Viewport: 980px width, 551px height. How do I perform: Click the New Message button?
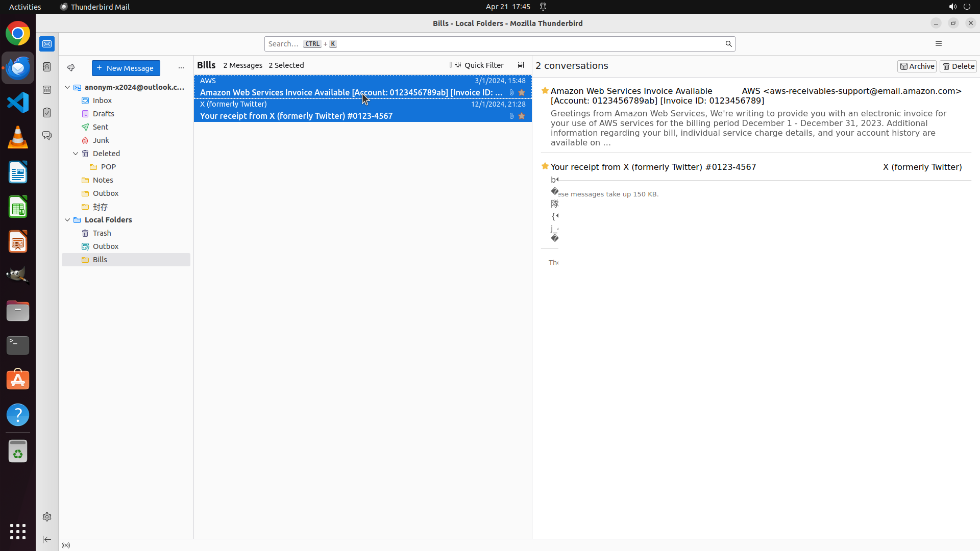pyautogui.click(x=126, y=68)
